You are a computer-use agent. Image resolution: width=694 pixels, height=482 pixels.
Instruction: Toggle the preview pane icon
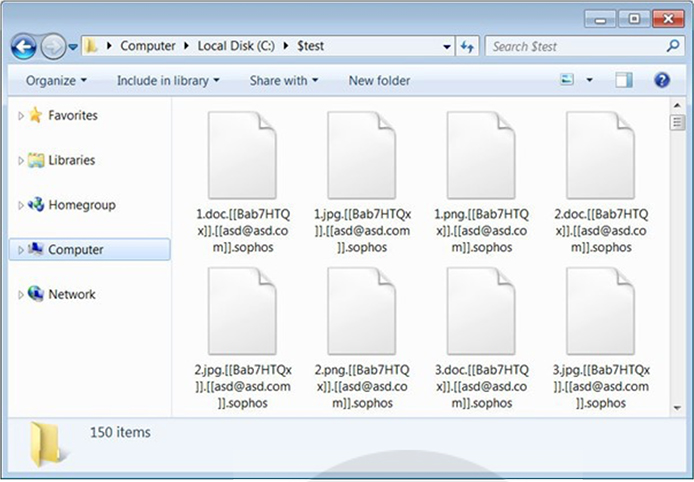pos(624,80)
